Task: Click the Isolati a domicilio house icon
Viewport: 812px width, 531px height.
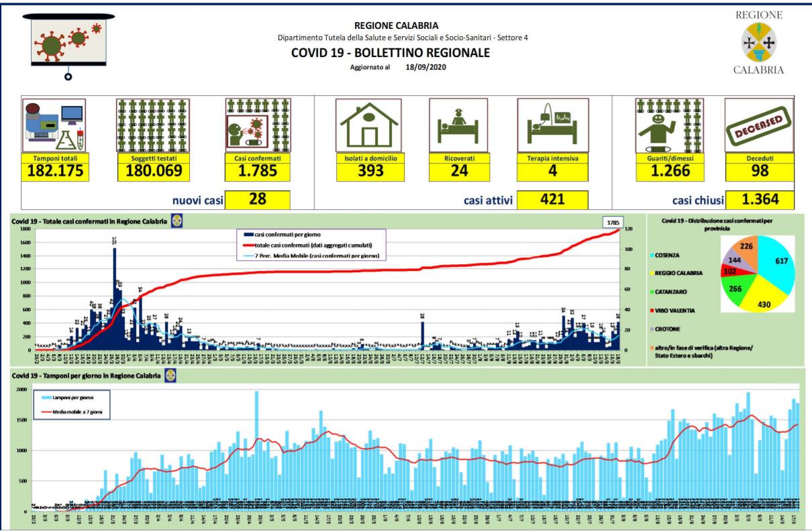Action: coord(369,125)
